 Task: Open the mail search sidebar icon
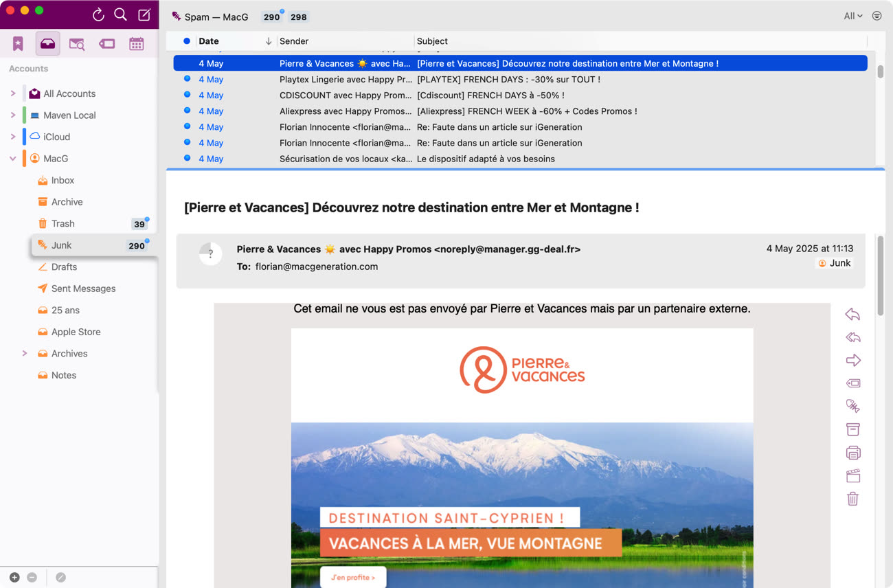(x=77, y=44)
